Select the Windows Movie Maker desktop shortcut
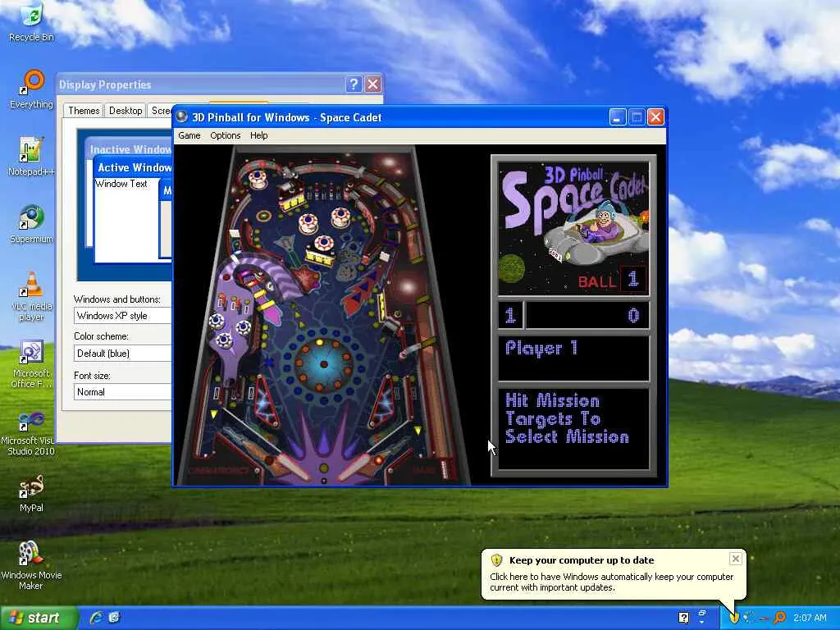840x630 pixels. pos(31,566)
